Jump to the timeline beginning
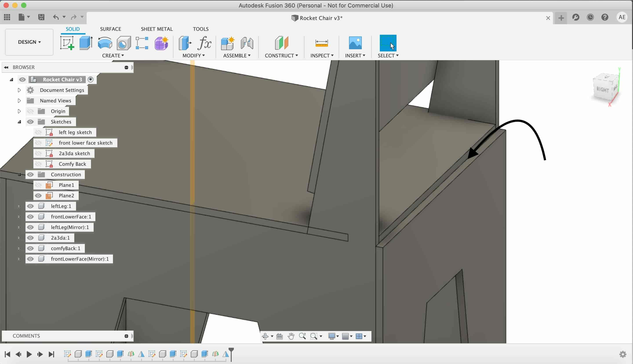Screen dimensions: 633x364 (x=7, y=354)
